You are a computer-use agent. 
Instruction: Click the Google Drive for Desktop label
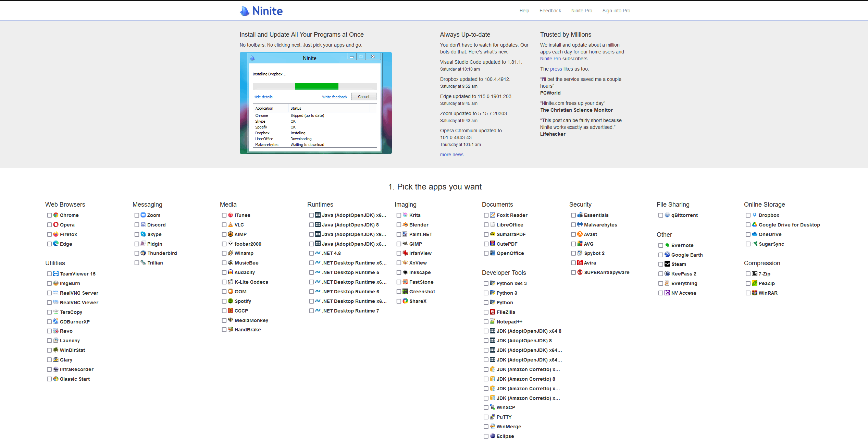click(x=789, y=225)
